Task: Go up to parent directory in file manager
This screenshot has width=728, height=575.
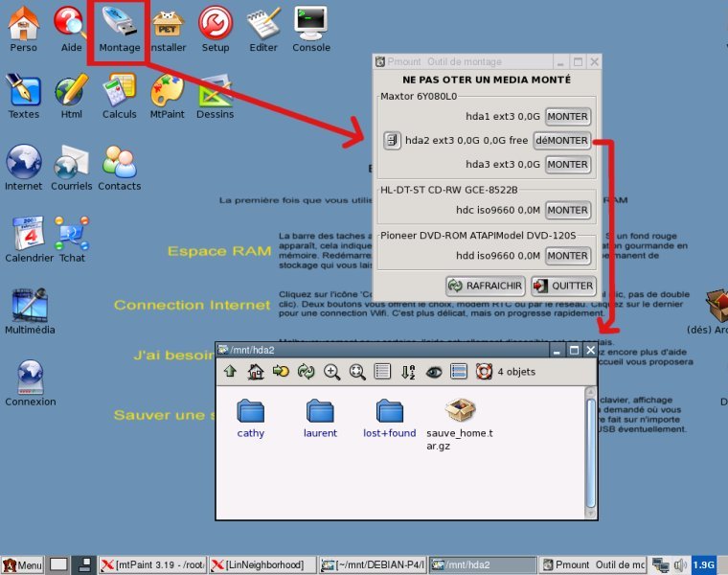Action: coord(230,372)
